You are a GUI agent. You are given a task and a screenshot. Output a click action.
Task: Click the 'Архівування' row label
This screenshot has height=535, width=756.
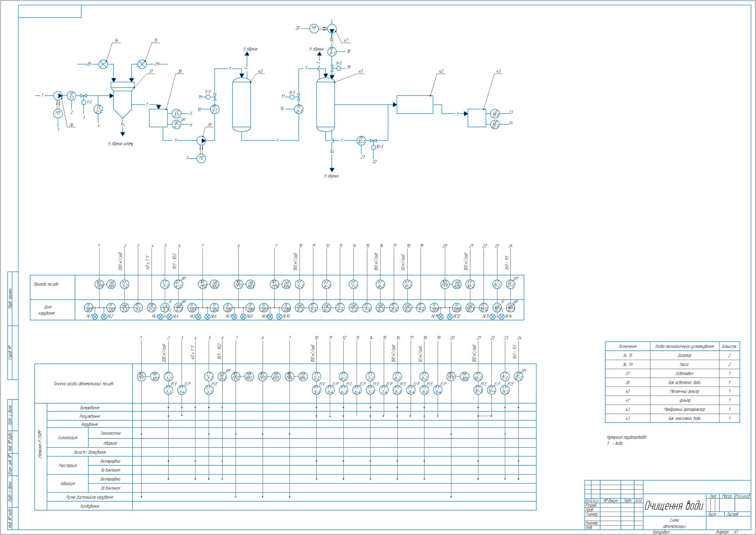89,506
